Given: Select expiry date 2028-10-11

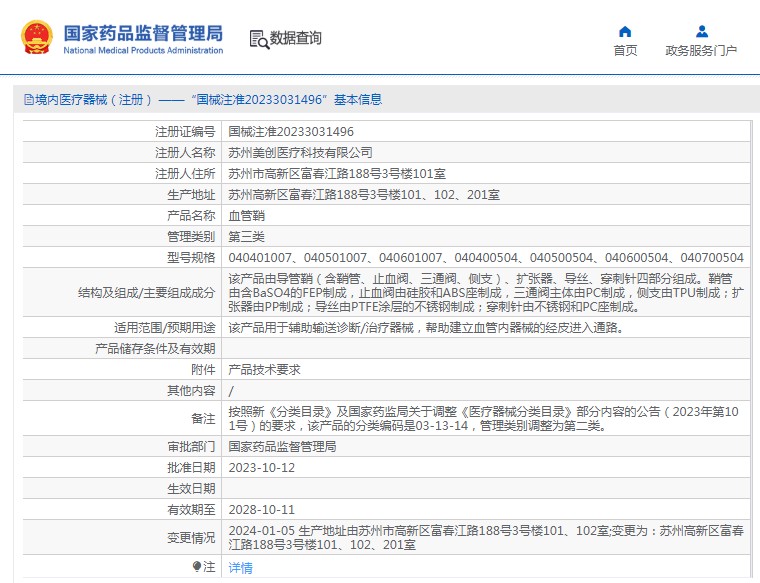Looking at the screenshot, I should 262,510.
